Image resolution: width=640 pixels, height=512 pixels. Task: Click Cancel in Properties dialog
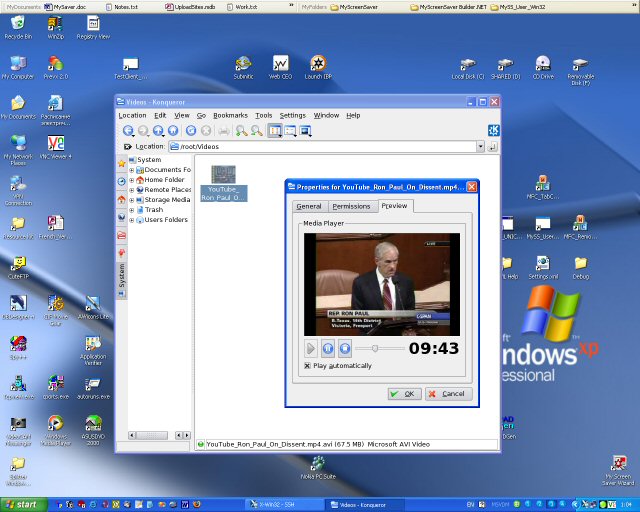point(449,394)
